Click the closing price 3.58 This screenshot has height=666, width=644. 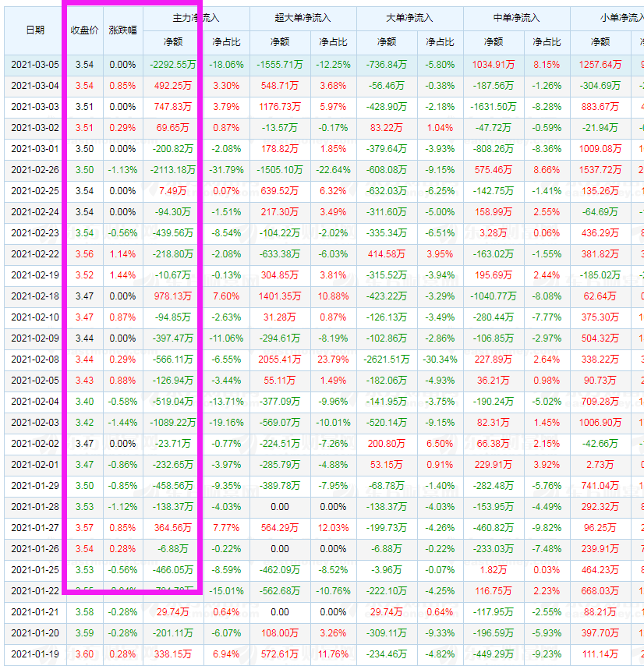pyautogui.click(x=84, y=612)
